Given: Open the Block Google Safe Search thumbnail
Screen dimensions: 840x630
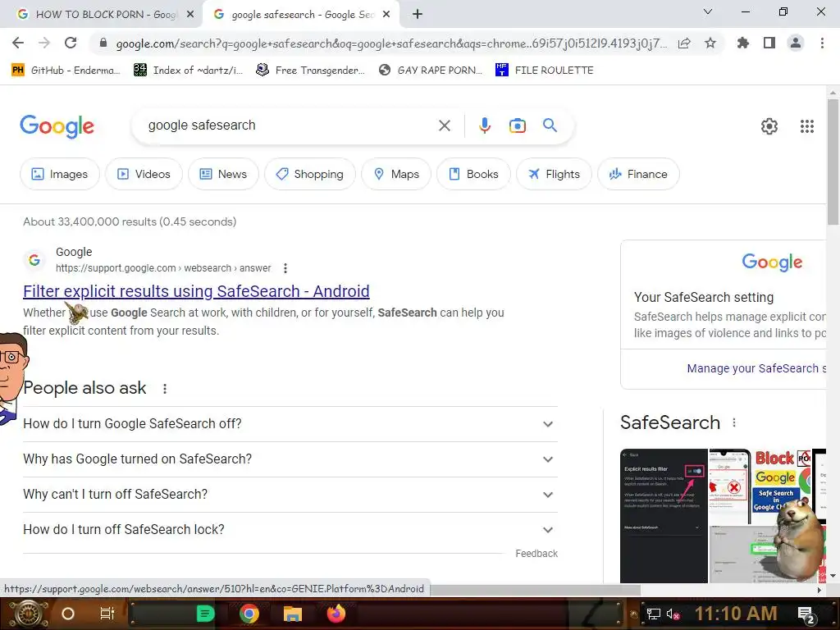Looking at the screenshot, I should [x=782, y=482].
